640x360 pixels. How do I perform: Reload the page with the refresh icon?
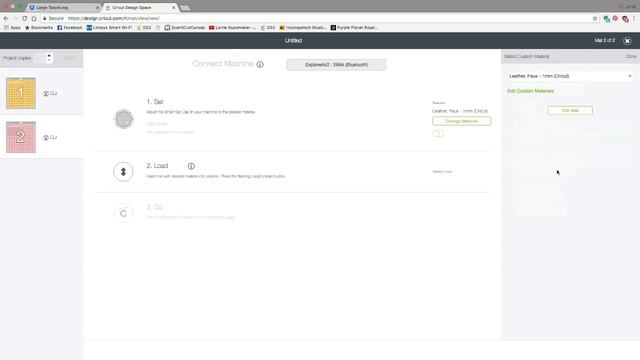tap(24, 18)
